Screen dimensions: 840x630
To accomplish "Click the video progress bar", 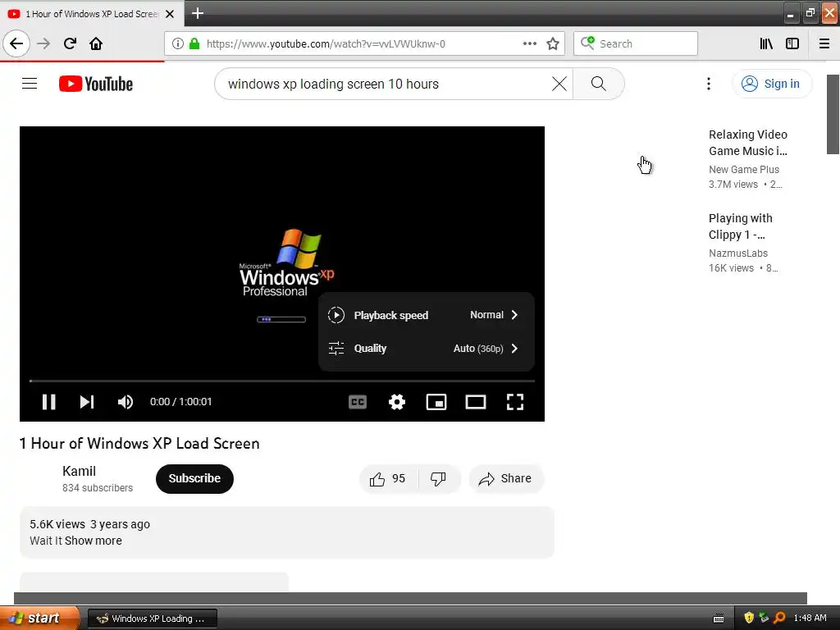I will click(x=282, y=381).
